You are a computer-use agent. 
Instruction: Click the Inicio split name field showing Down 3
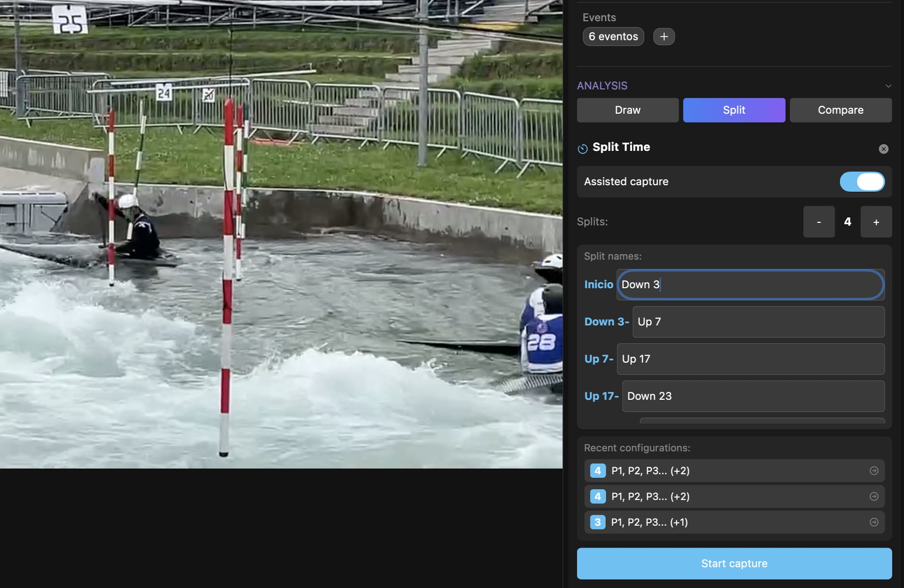click(750, 285)
